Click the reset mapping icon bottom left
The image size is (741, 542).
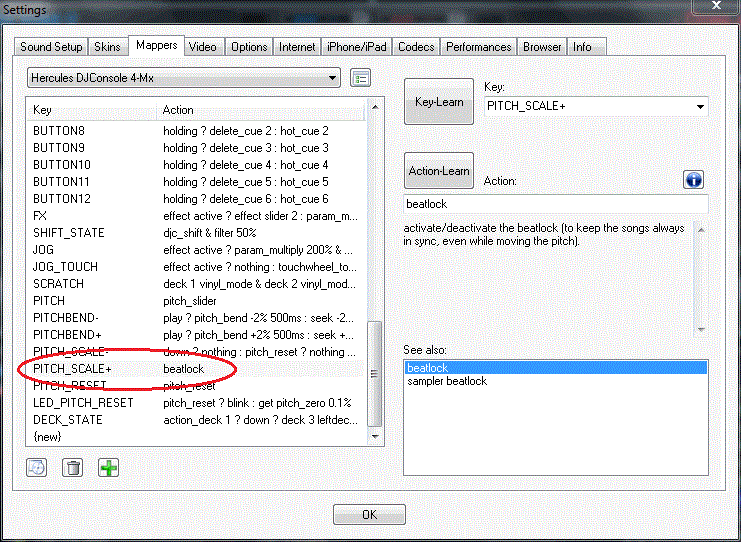(36, 468)
